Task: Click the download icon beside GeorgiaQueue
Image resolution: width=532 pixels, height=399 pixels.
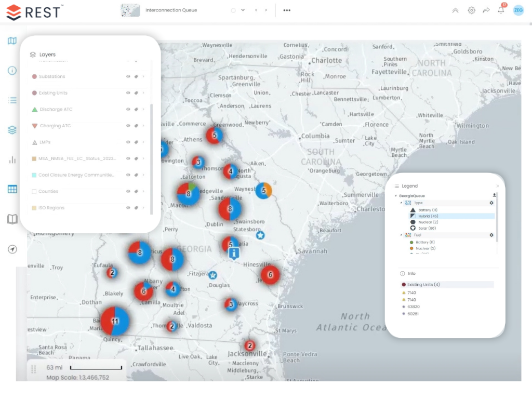Action: (x=495, y=195)
